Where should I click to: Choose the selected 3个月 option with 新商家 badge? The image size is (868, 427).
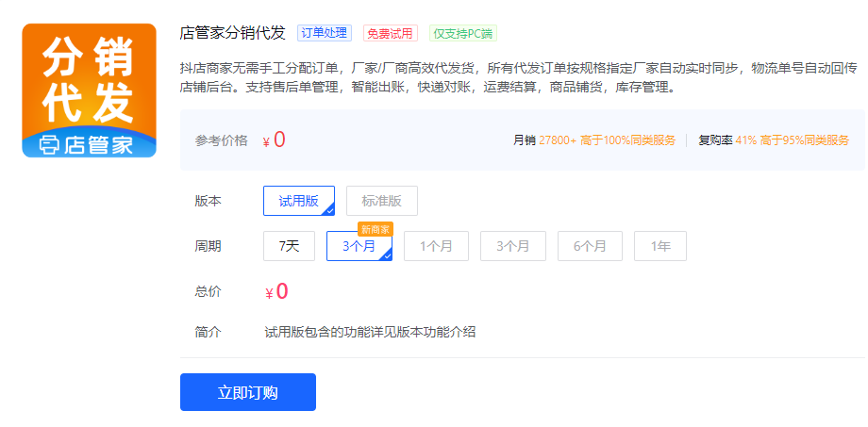coord(359,247)
